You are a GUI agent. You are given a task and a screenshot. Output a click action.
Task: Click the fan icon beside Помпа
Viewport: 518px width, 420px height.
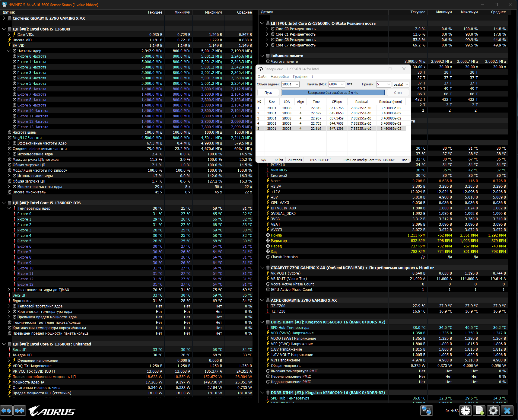click(268, 235)
